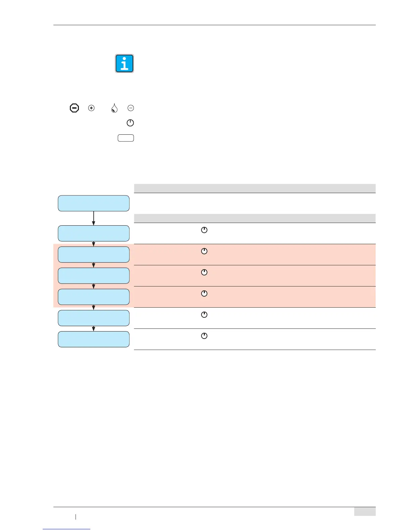
Task: Click the power icon under the circled minus
Action: pyautogui.click(x=130, y=123)
